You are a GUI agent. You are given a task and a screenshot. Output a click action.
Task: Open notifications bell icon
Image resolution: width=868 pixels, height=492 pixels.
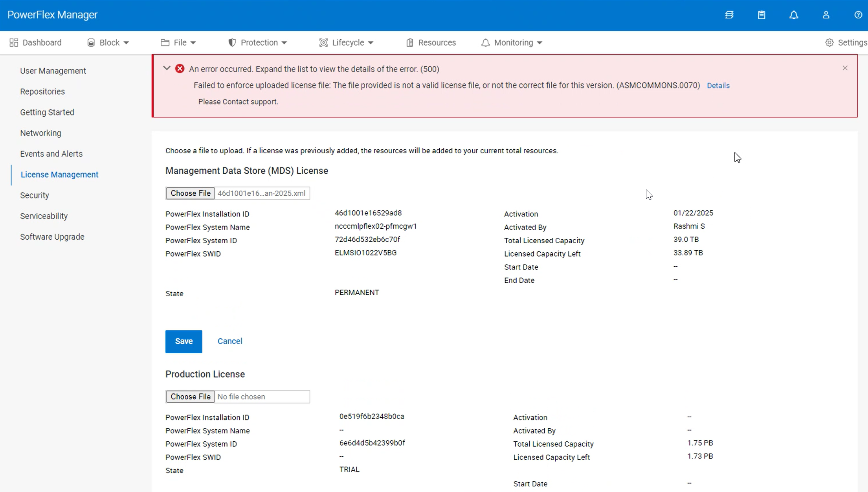tap(794, 15)
